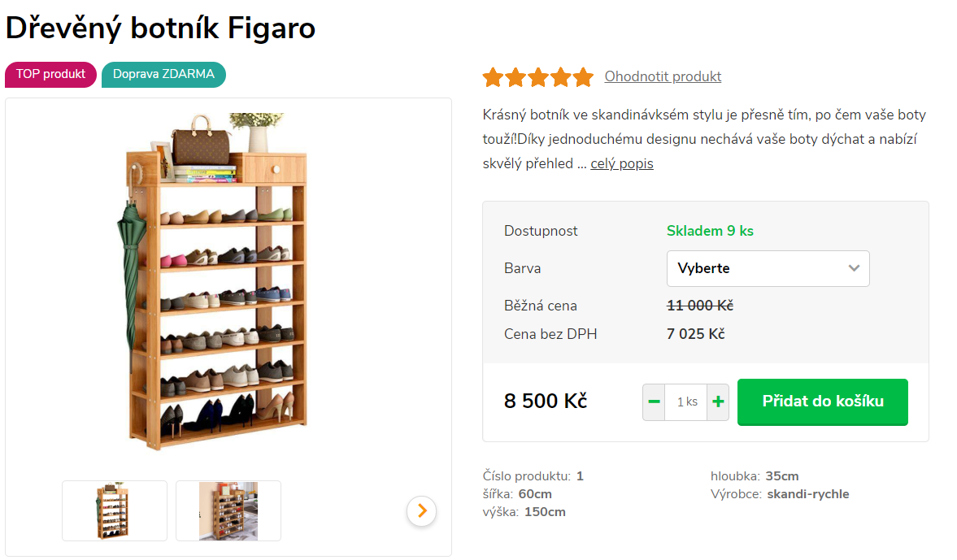Click the fifth rating star
The height and width of the screenshot is (560, 957).
(583, 77)
